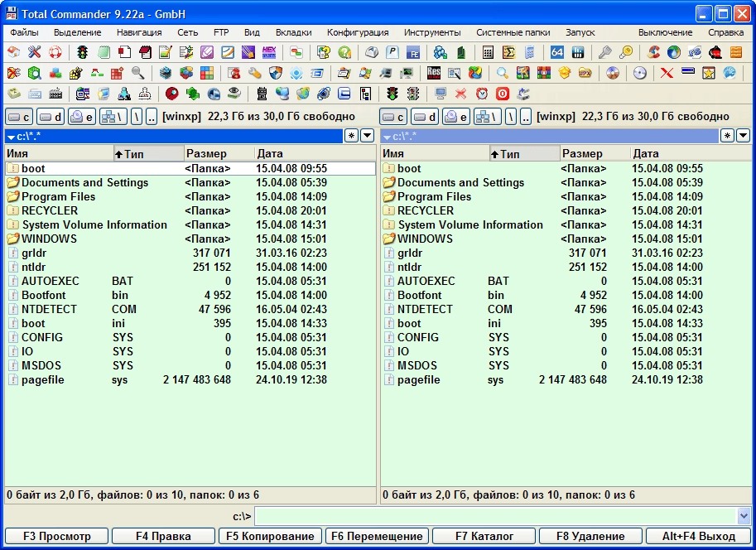
Task: Sort left panel by Имя column
Action: click(60, 153)
